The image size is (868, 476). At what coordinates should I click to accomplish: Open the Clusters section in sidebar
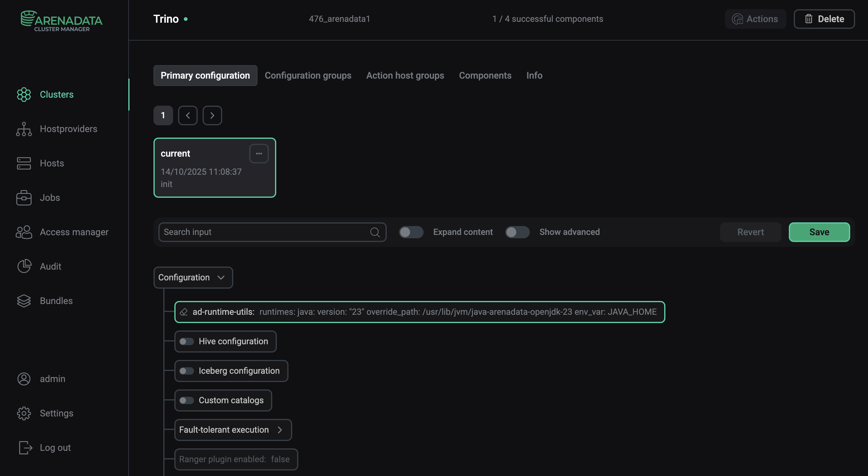click(x=56, y=95)
